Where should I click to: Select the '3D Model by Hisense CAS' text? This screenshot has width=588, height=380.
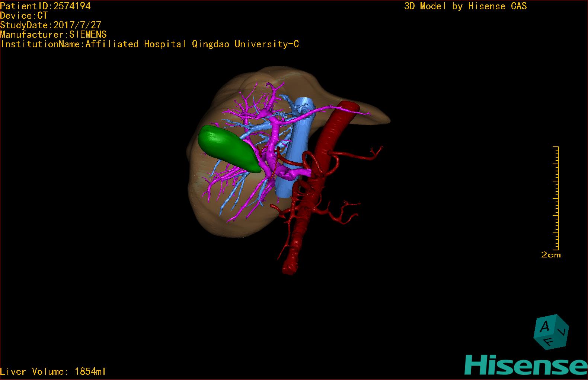[x=466, y=6]
